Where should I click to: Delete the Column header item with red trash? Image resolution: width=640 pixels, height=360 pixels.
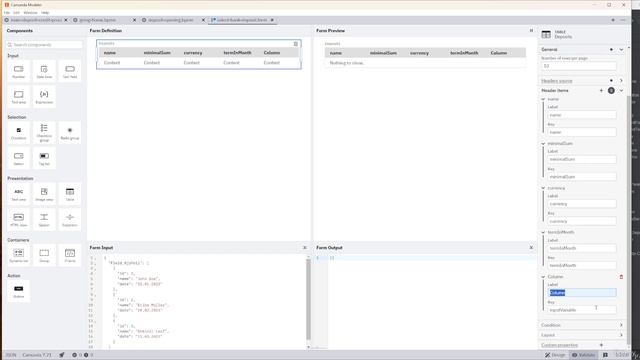[621, 277]
